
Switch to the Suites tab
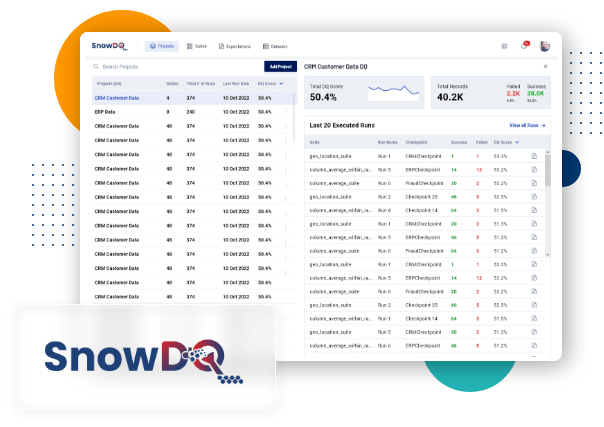click(x=197, y=46)
